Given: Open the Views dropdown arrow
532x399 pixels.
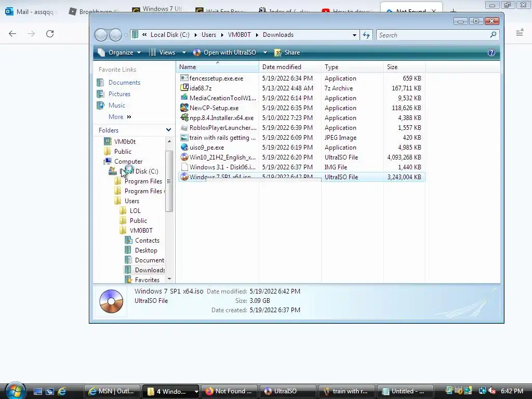Looking at the screenshot, I should pos(184,52).
